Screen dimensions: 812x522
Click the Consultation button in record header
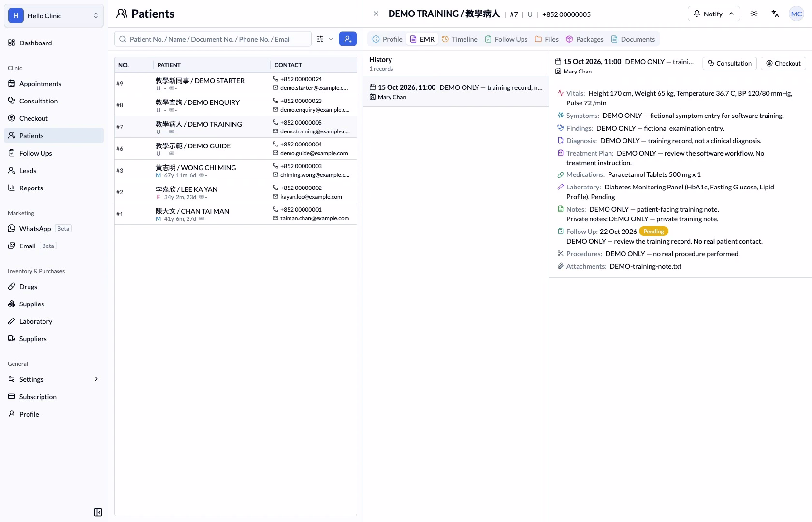(x=729, y=63)
